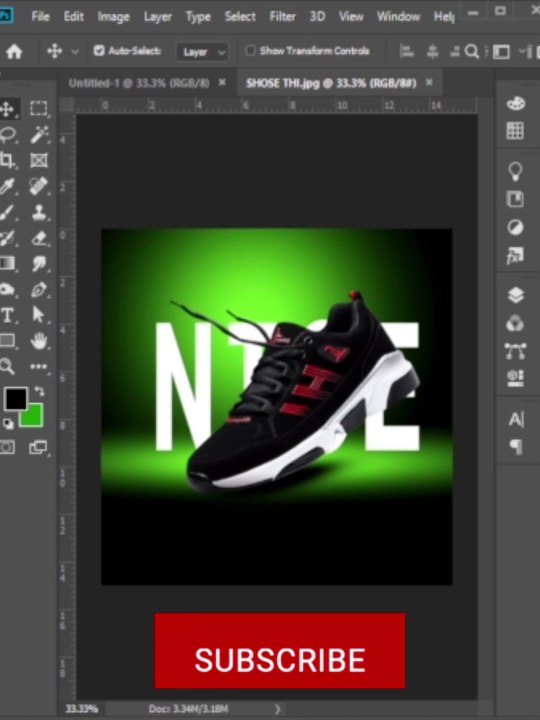Open the Image menu
The width and height of the screenshot is (540, 720).
[113, 17]
